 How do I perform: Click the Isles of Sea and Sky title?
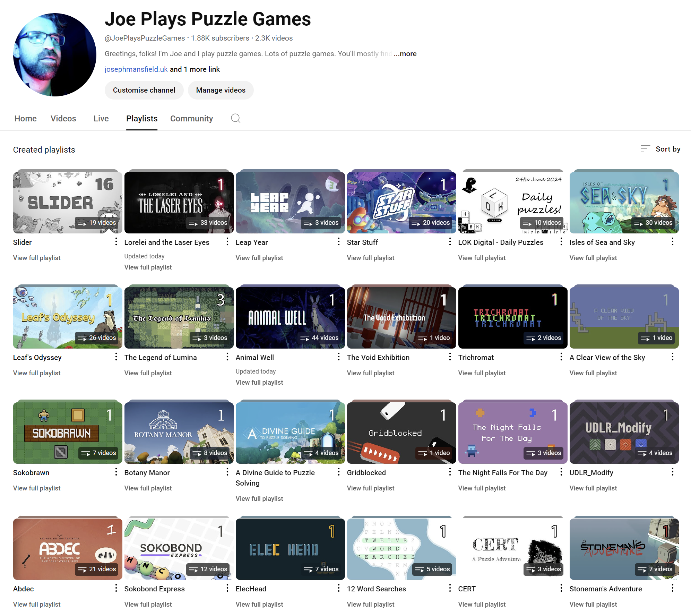[x=602, y=242]
